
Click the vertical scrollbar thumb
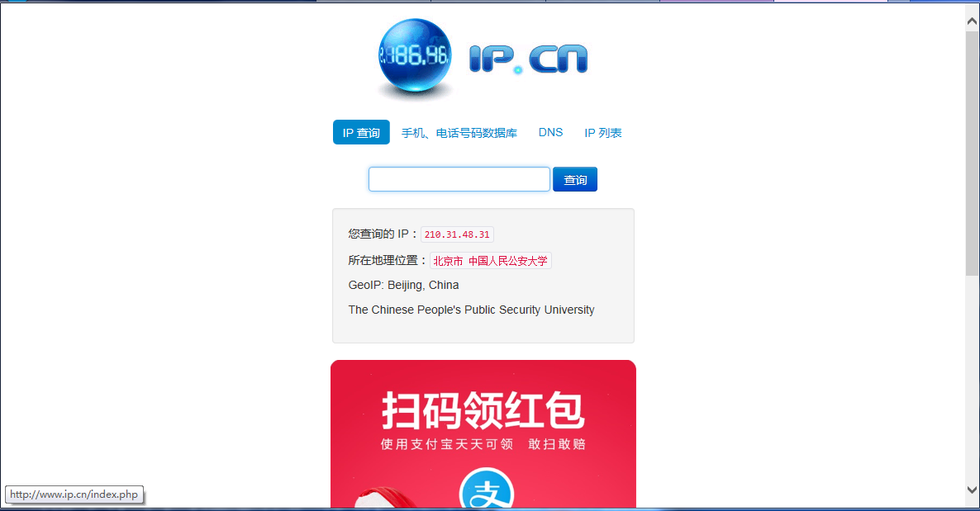coord(972,153)
